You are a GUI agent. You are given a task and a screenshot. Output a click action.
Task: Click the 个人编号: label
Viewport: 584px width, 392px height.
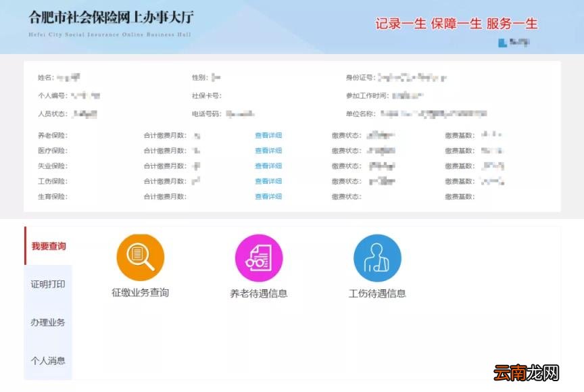pyautogui.click(x=53, y=96)
